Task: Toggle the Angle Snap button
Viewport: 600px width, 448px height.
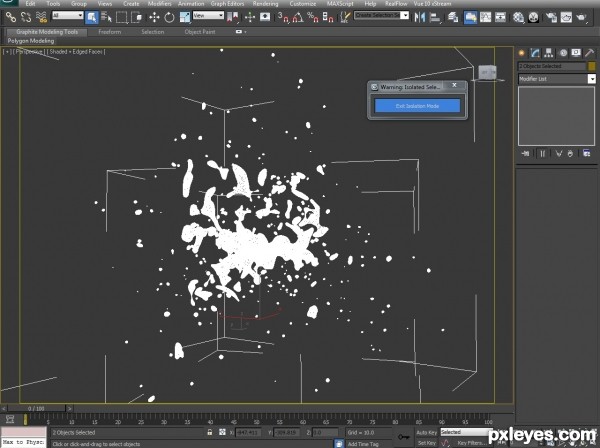Action: [x=298, y=17]
